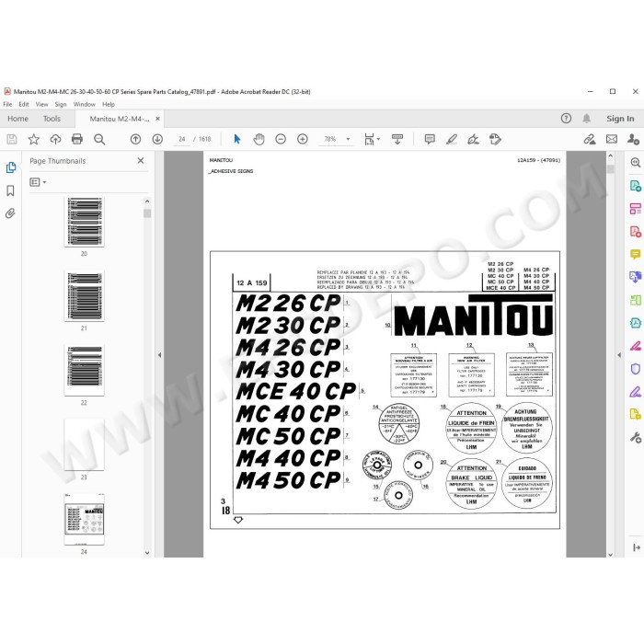
Task: Close the Page Thumbnails panel
Action: [141, 161]
